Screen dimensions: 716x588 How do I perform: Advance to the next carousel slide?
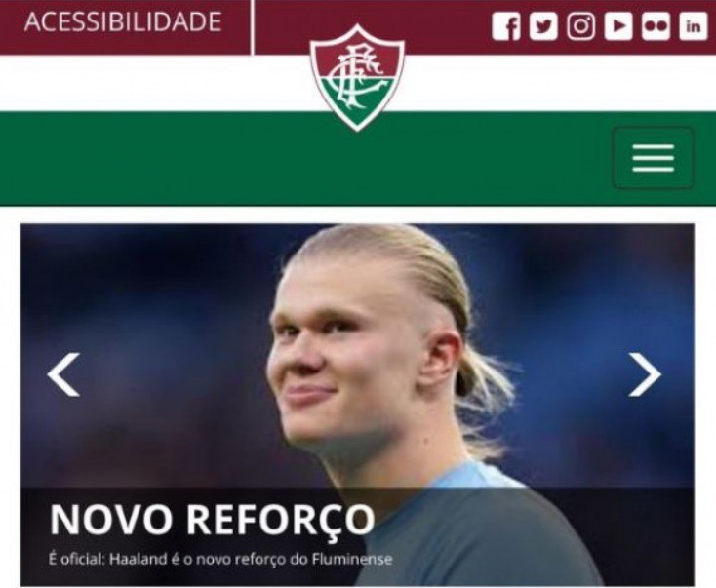point(645,374)
